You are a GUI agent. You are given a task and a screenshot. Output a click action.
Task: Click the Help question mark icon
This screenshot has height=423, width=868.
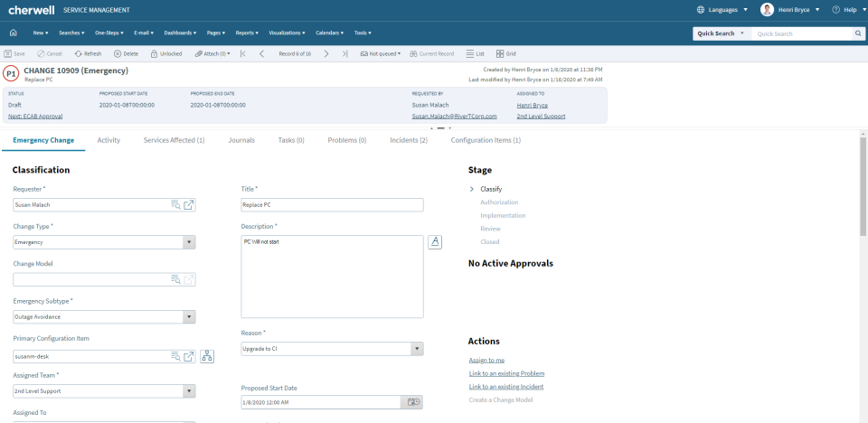tap(835, 9)
